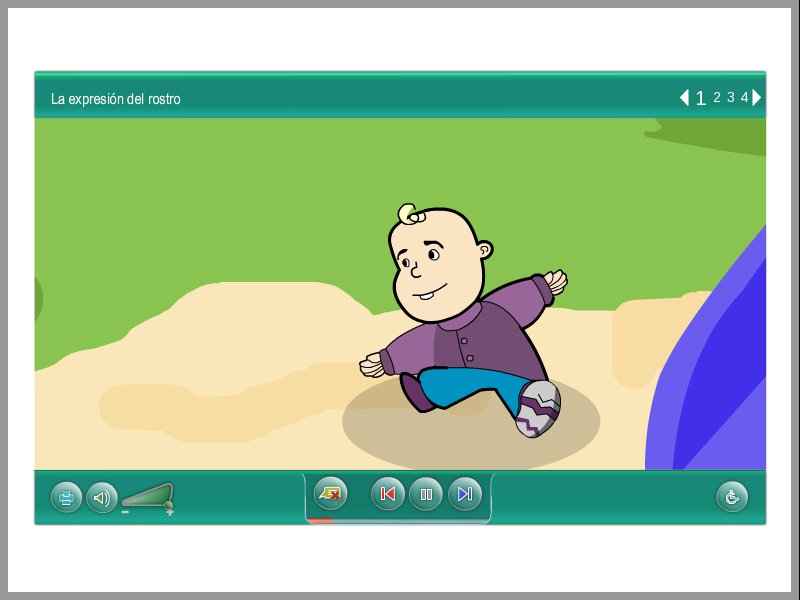
Task: Lower the volume with the minus sign
Action: tap(125, 511)
